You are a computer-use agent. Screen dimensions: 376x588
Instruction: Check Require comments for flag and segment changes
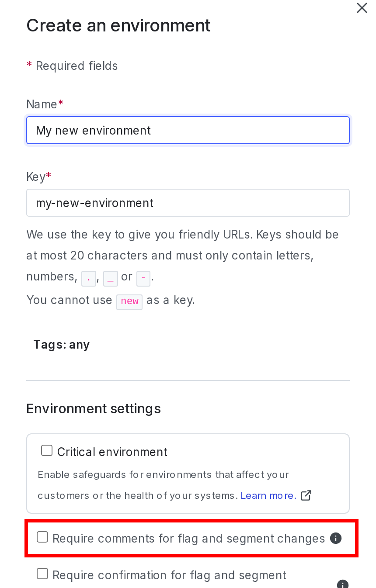pos(42,537)
